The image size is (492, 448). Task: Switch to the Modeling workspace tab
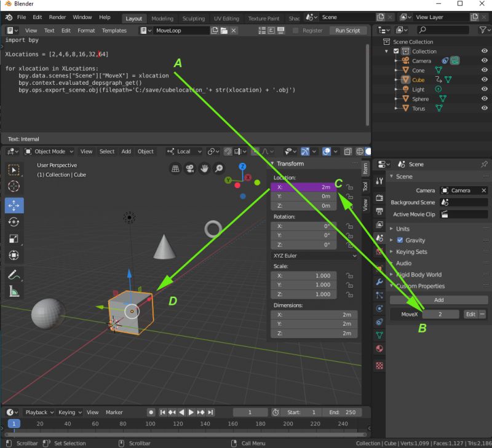coord(162,18)
